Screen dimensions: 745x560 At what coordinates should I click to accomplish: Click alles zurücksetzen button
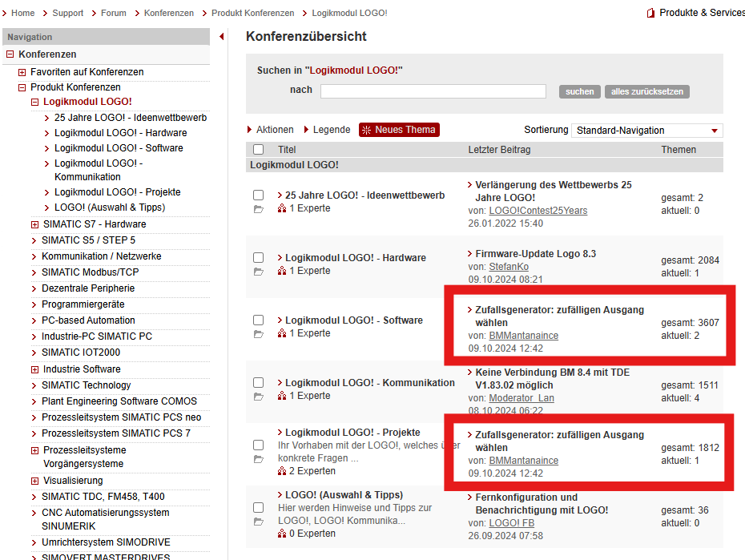click(x=647, y=91)
